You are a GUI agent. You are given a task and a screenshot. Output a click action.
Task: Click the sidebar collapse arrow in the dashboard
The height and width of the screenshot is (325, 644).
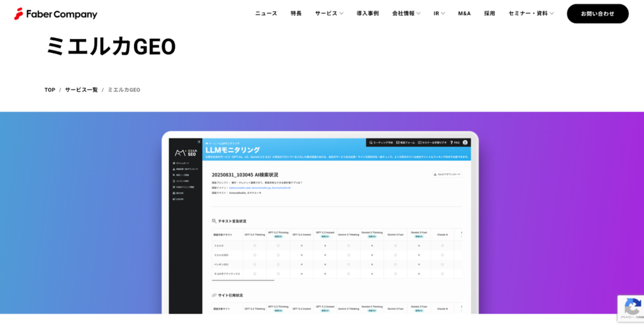(199, 141)
